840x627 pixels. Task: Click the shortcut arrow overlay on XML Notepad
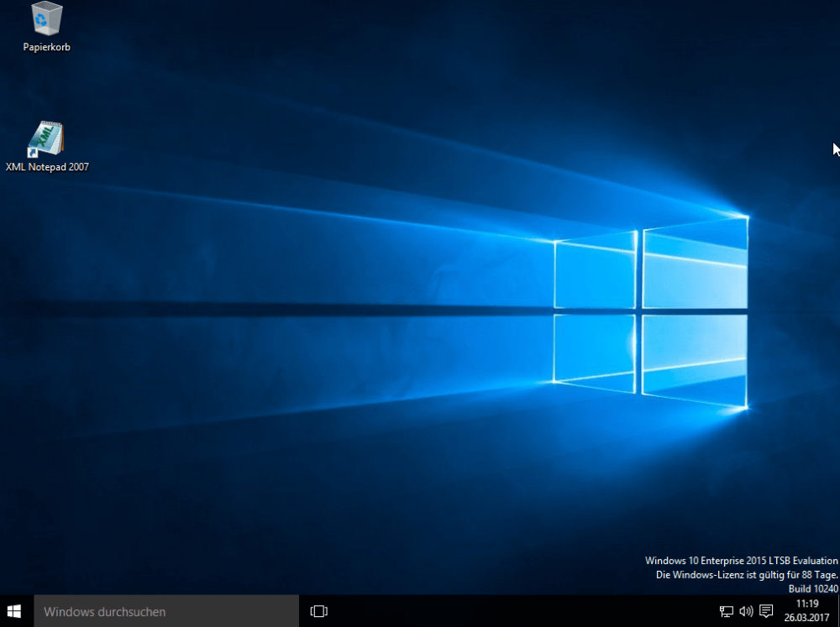(x=33, y=154)
